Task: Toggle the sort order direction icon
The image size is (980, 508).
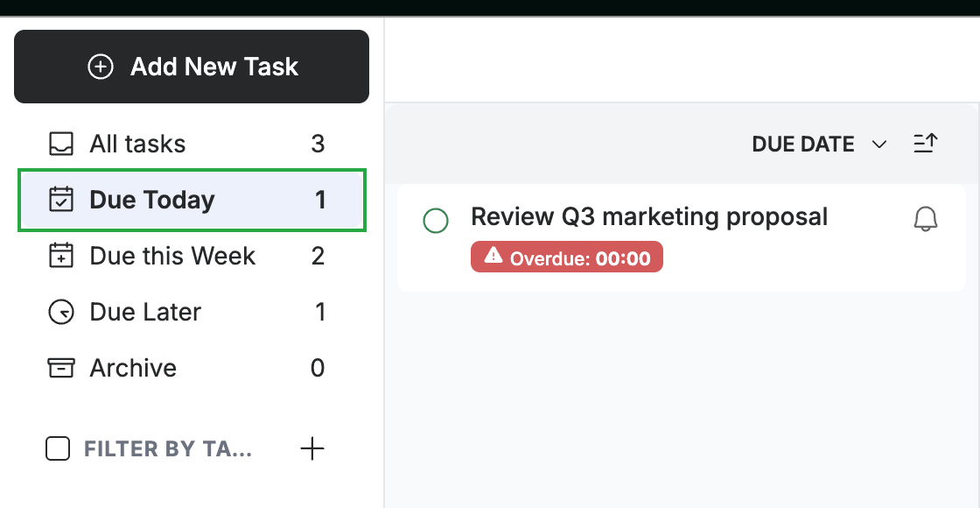Action: tap(926, 144)
